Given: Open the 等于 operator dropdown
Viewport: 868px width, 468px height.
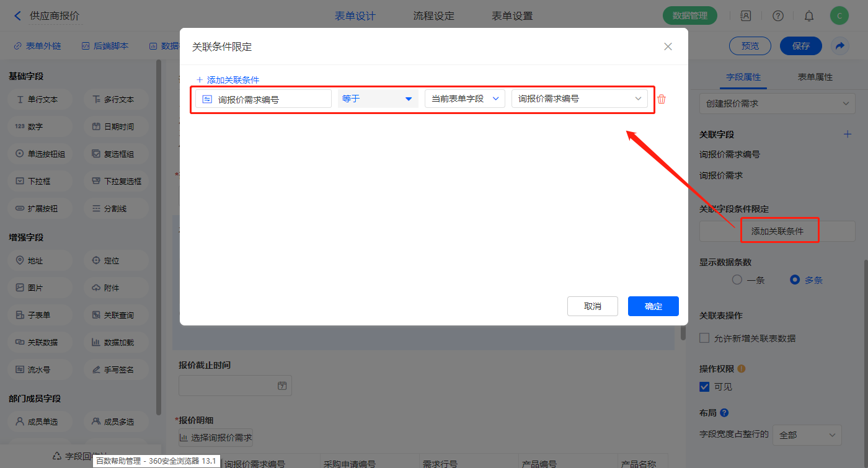Looking at the screenshot, I should pyautogui.click(x=378, y=99).
